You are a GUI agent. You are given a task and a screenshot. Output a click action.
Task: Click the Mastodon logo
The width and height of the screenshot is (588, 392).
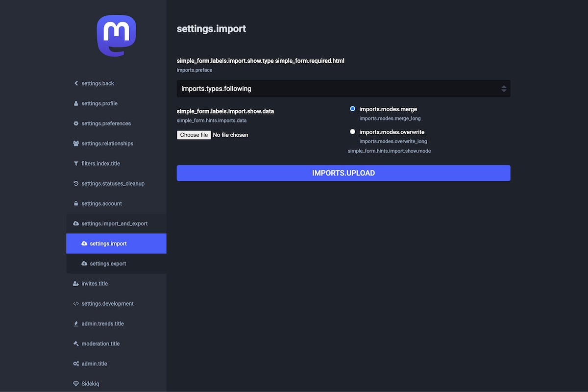(x=116, y=35)
